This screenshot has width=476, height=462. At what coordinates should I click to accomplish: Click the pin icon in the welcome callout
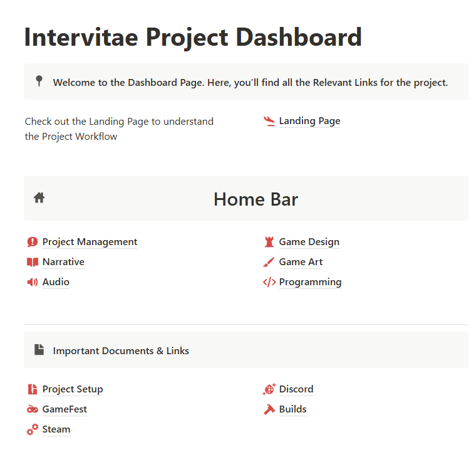[39, 81]
